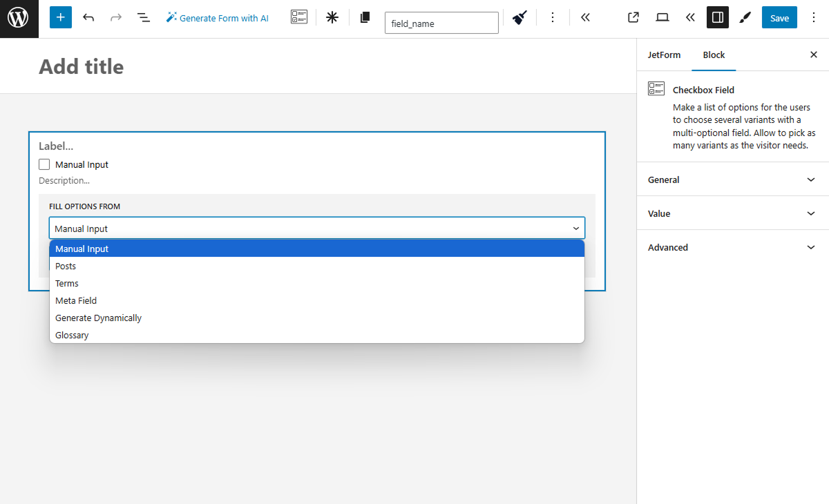This screenshot has width=829, height=504.
Task: Check the Manual Input checkbox
Action: tap(44, 164)
